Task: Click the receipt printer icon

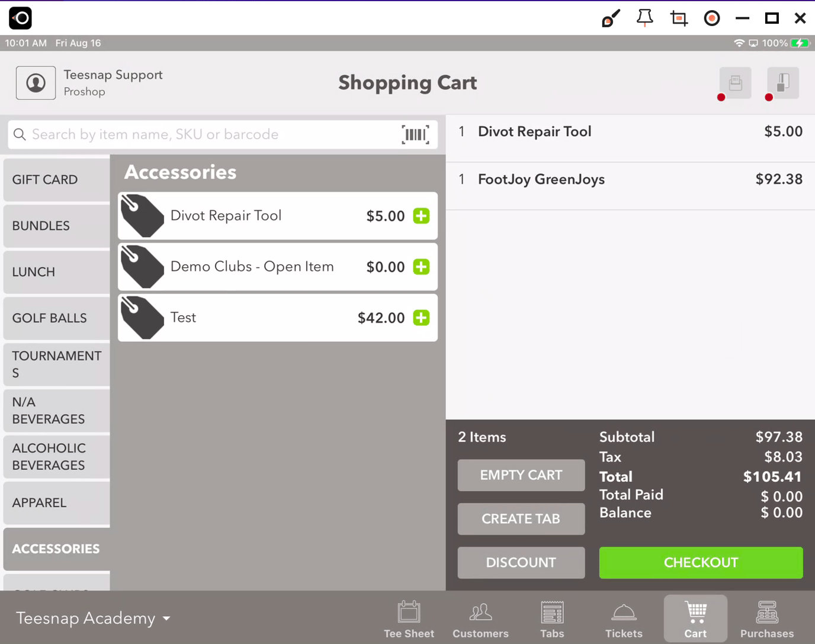Action: click(x=736, y=83)
